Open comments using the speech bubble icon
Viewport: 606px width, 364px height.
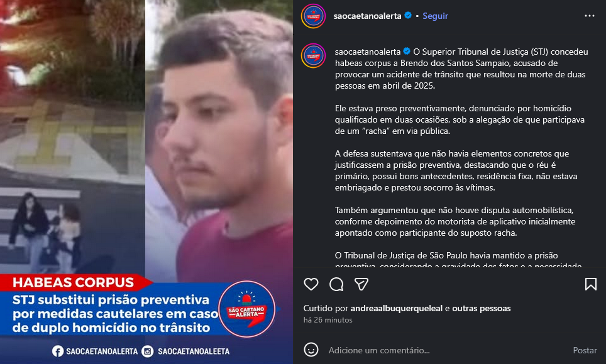point(336,284)
